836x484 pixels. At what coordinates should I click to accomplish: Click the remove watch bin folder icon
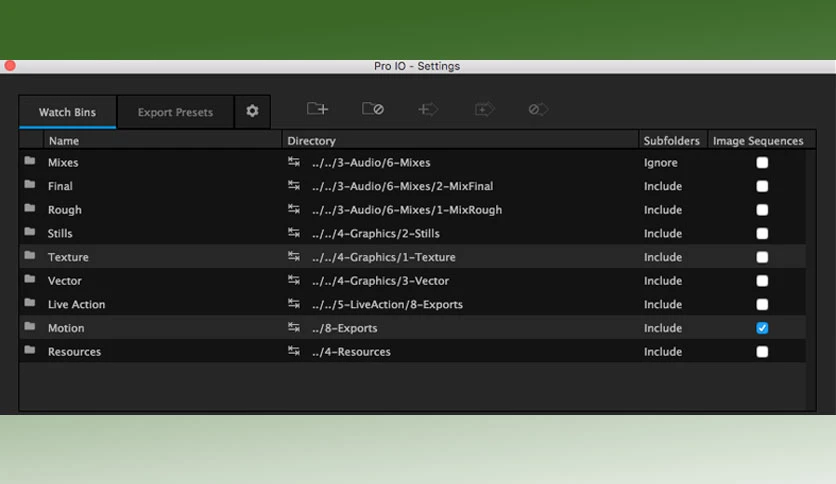pyautogui.click(x=373, y=109)
